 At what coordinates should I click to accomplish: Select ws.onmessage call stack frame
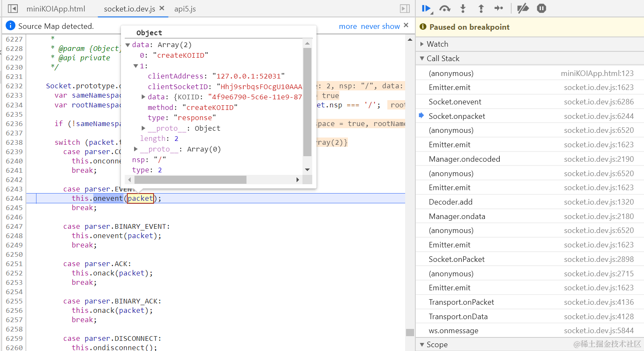pyautogui.click(x=530, y=331)
